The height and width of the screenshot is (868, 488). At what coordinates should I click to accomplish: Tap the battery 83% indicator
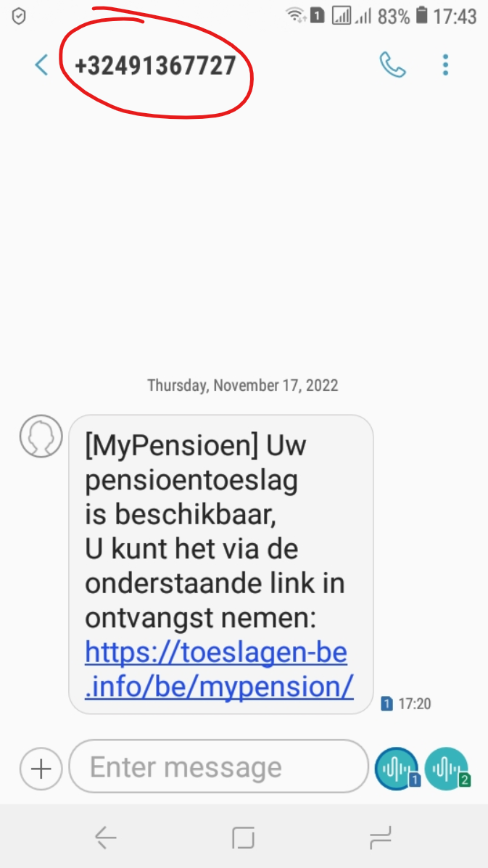(x=402, y=17)
